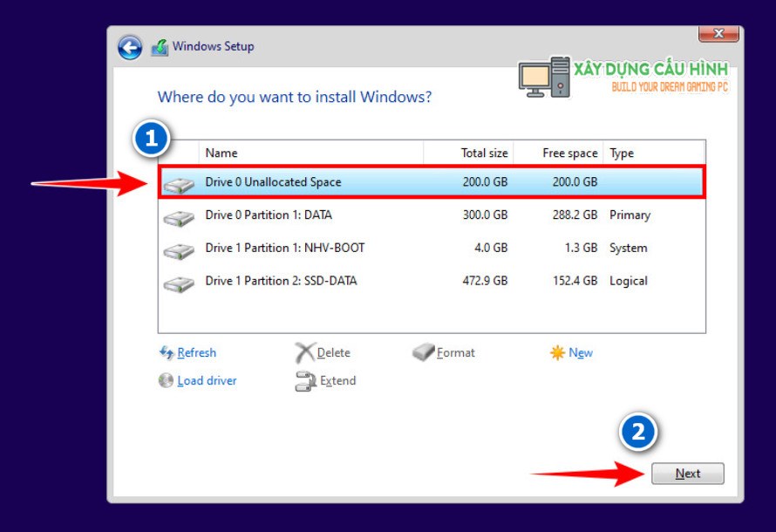Click the 472.9 GB total size cell
The height and width of the screenshot is (532, 776).
(x=485, y=281)
